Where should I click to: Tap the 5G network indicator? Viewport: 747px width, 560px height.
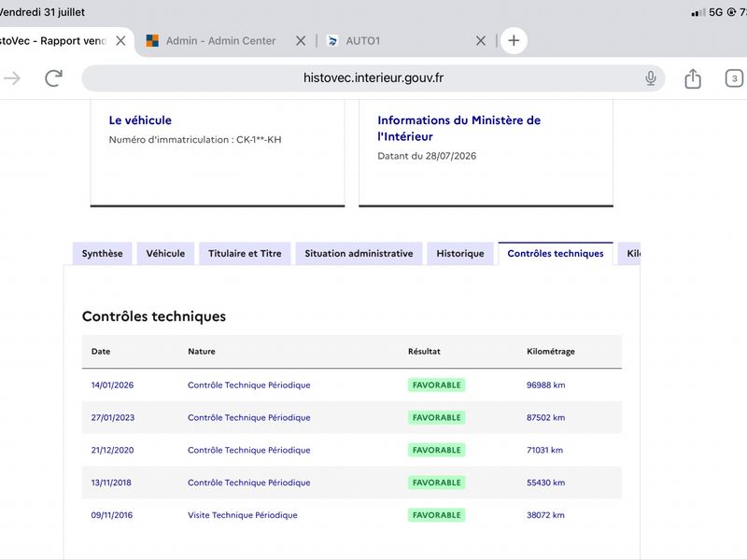click(x=715, y=12)
